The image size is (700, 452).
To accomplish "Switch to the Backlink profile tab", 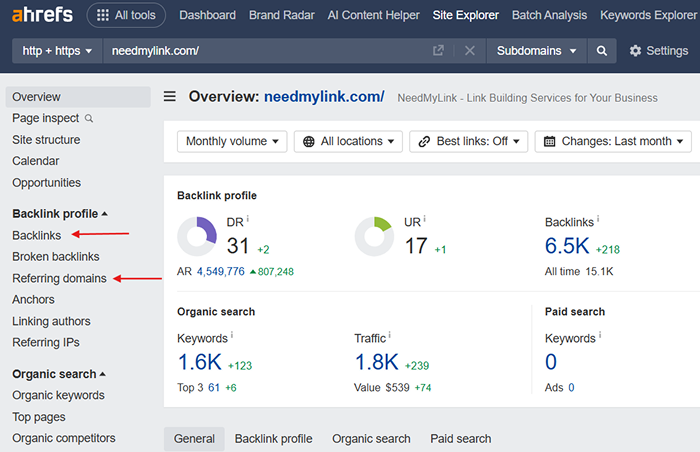I will [273, 439].
